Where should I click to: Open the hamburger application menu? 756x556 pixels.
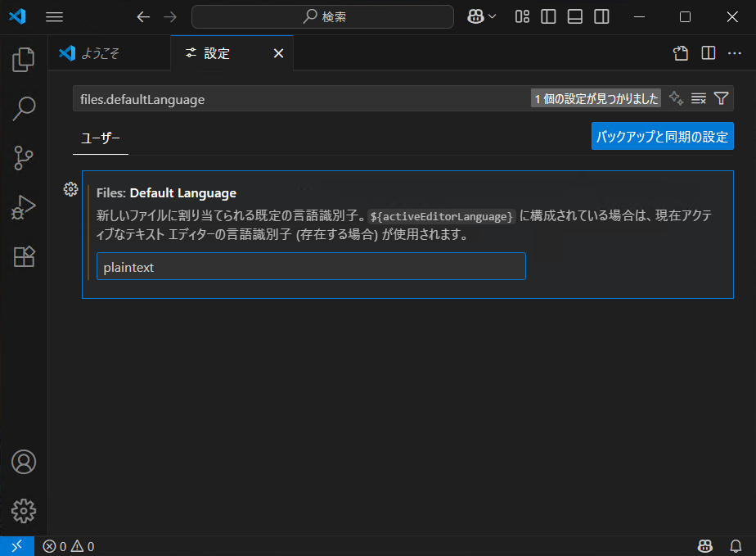(54, 16)
